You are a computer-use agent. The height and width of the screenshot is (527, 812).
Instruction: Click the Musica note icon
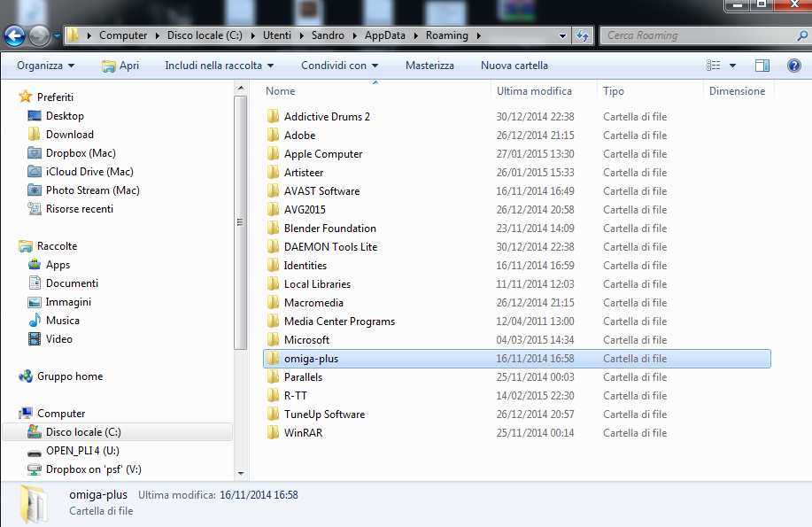35,321
